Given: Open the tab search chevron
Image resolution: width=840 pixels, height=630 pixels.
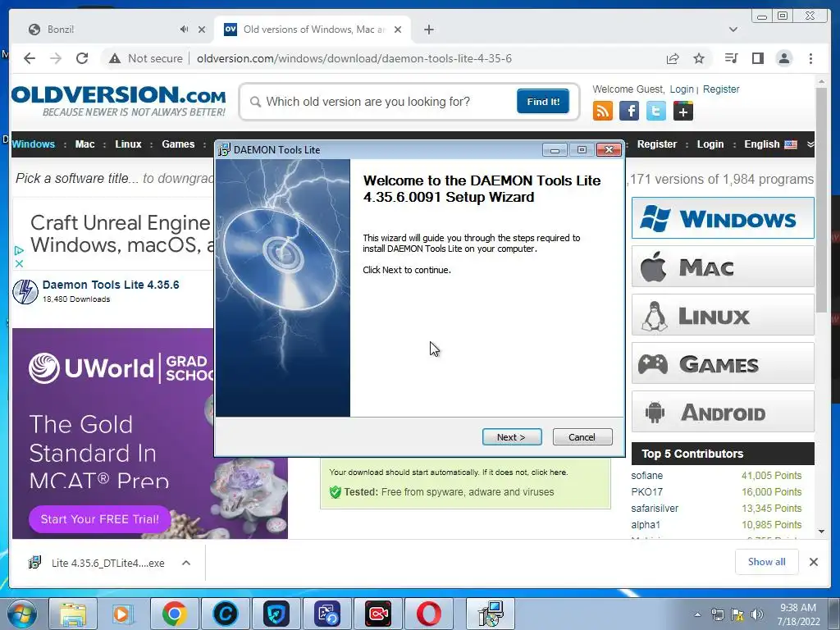Looking at the screenshot, I should [x=733, y=30].
